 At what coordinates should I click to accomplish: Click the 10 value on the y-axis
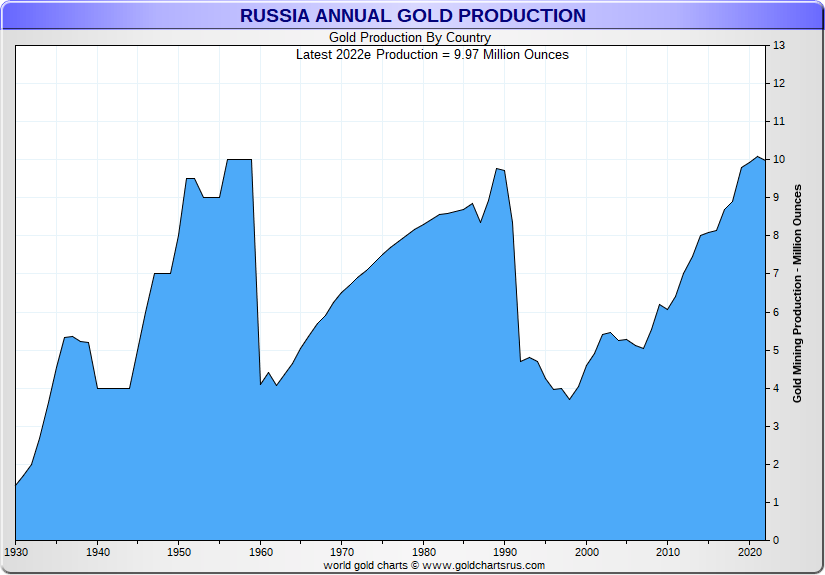tap(778, 160)
